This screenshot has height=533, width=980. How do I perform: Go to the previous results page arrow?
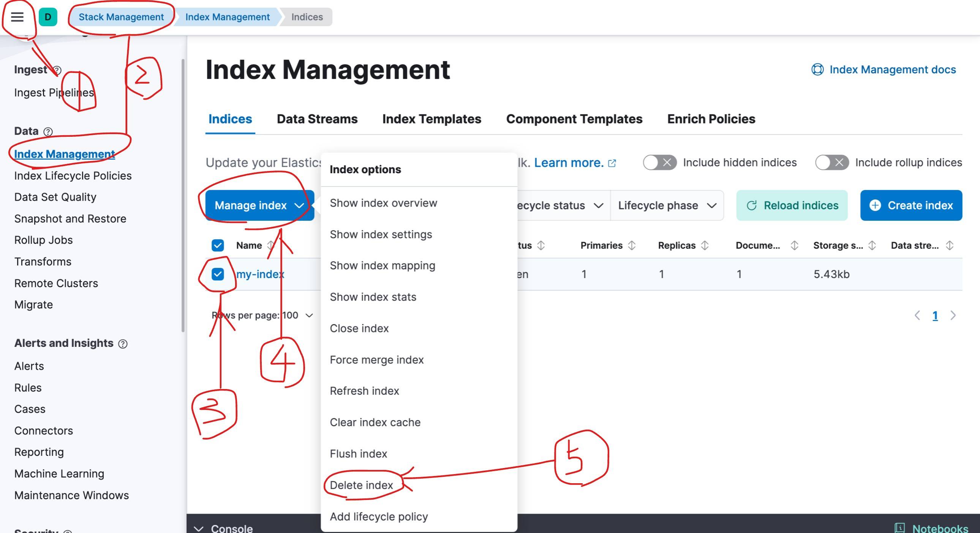(x=917, y=315)
